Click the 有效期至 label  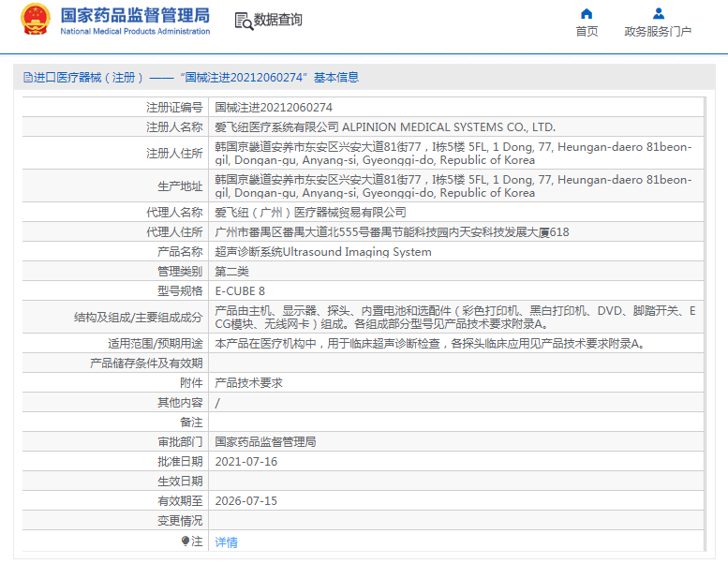(x=180, y=501)
